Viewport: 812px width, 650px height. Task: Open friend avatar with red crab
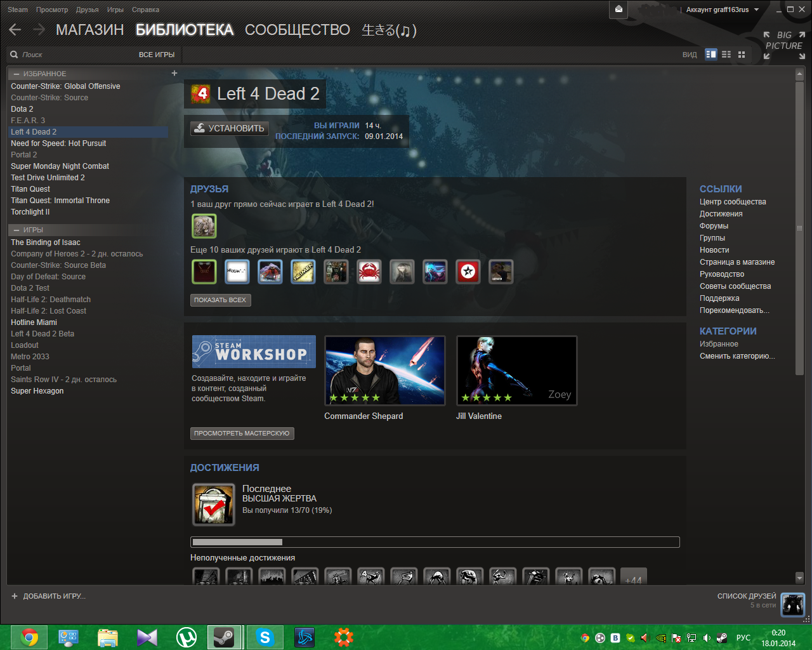pos(369,272)
